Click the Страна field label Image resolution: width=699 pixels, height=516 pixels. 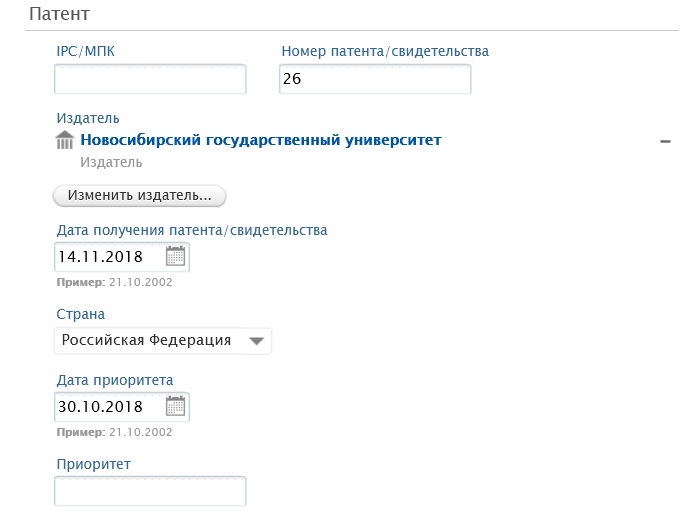[81, 314]
